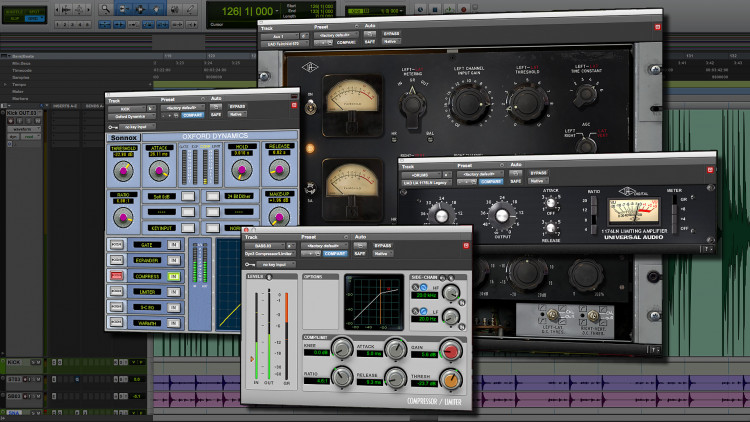Recall zoom preset 5
This screenshot has width=750, height=422.
pos(87,24)
